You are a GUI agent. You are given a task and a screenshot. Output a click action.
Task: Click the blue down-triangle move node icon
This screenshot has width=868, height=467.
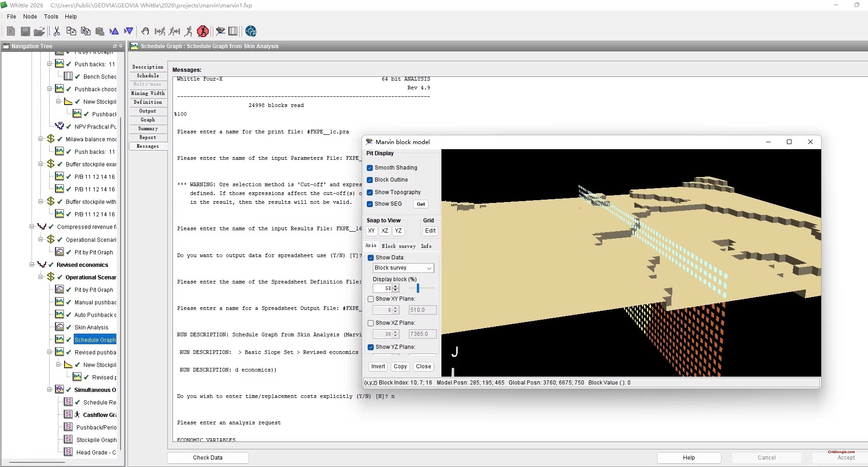click(129, 31)
